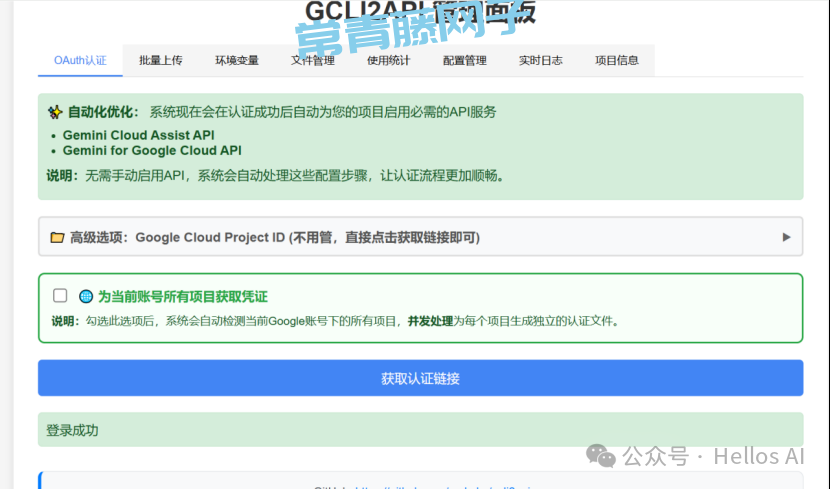
Task: Open the 批量上传 tab
Action: pos(161,60)
